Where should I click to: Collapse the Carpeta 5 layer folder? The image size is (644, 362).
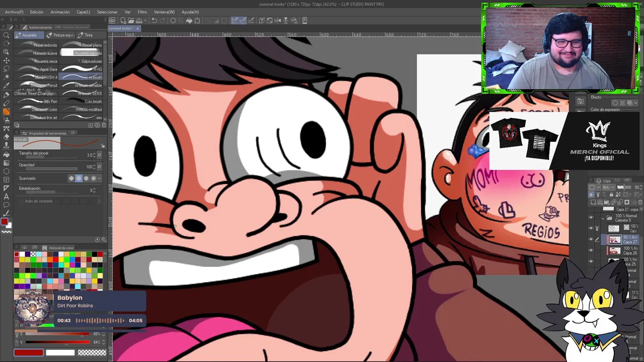603,218
